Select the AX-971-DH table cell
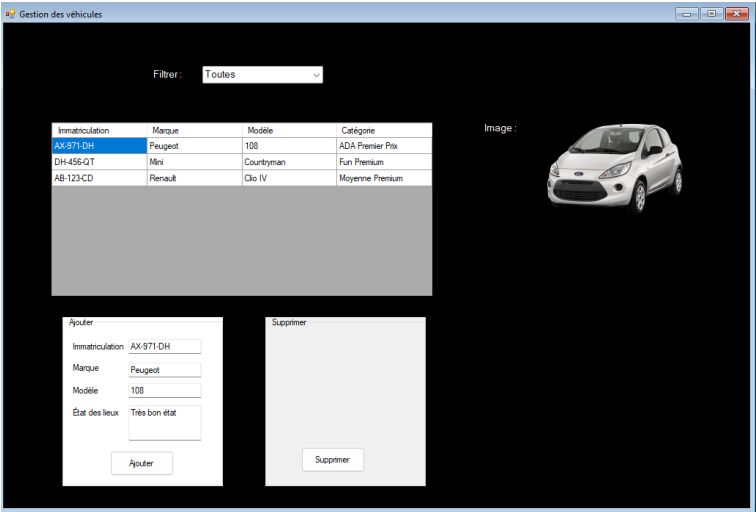 coord(99,146)
